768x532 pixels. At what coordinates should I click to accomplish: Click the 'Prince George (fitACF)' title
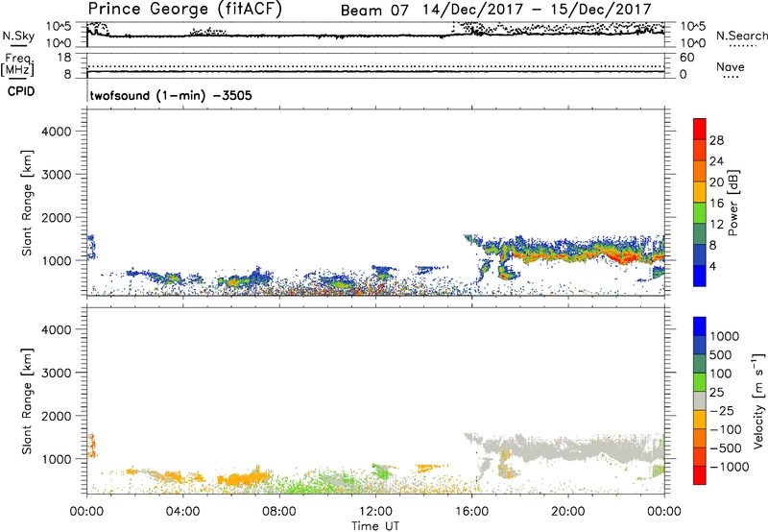pyautogui.click(x=184, y=10)
